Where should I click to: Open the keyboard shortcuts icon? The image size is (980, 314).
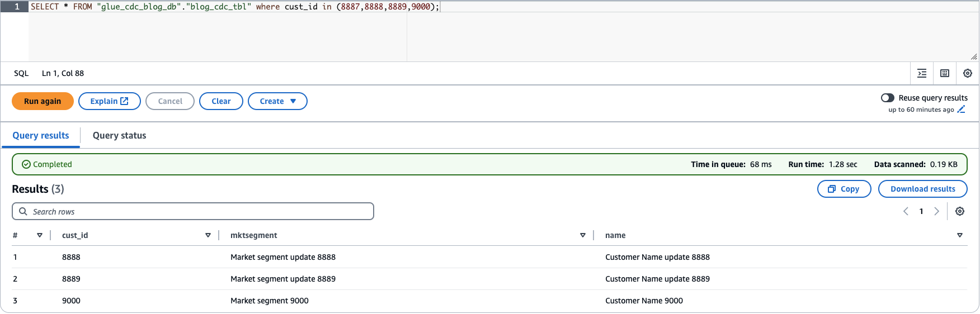point(945,73)
